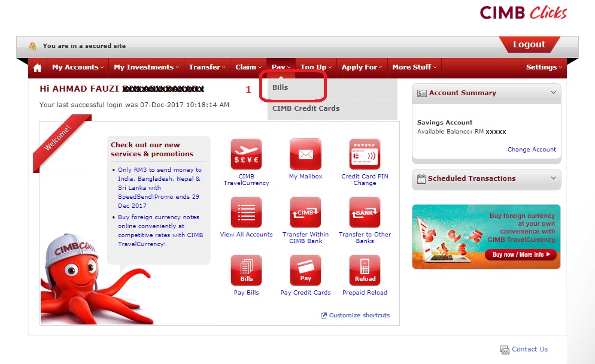Image resolution: width=595 pixels, height=364 pixels.
Task: Open My Mailbox envelope icon
Action: (305, 154)
